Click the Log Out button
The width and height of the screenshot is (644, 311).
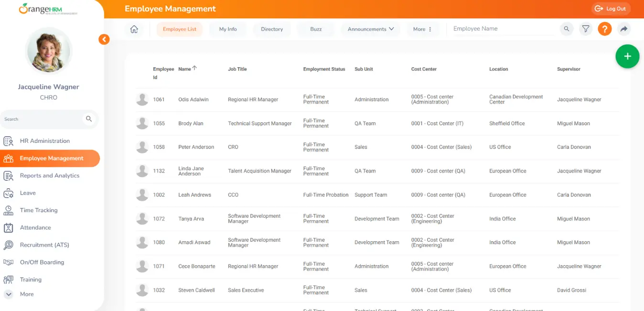(611, 9)
